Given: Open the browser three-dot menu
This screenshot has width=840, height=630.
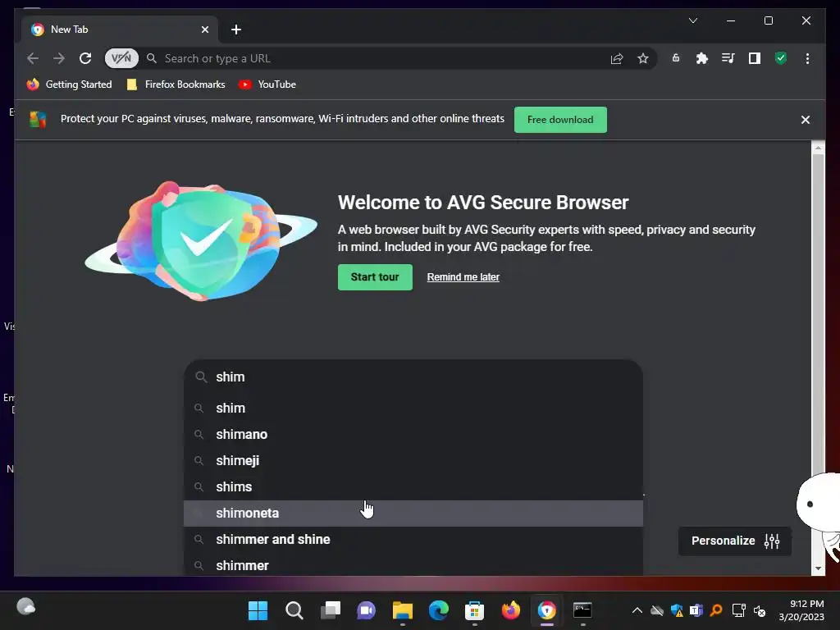Looking at the screenshot, I should pos(807,58).
